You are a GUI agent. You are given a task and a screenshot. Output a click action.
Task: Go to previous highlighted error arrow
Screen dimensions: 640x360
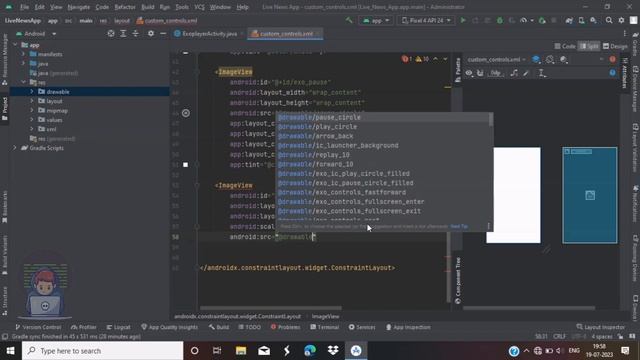[x=435, y=59]
